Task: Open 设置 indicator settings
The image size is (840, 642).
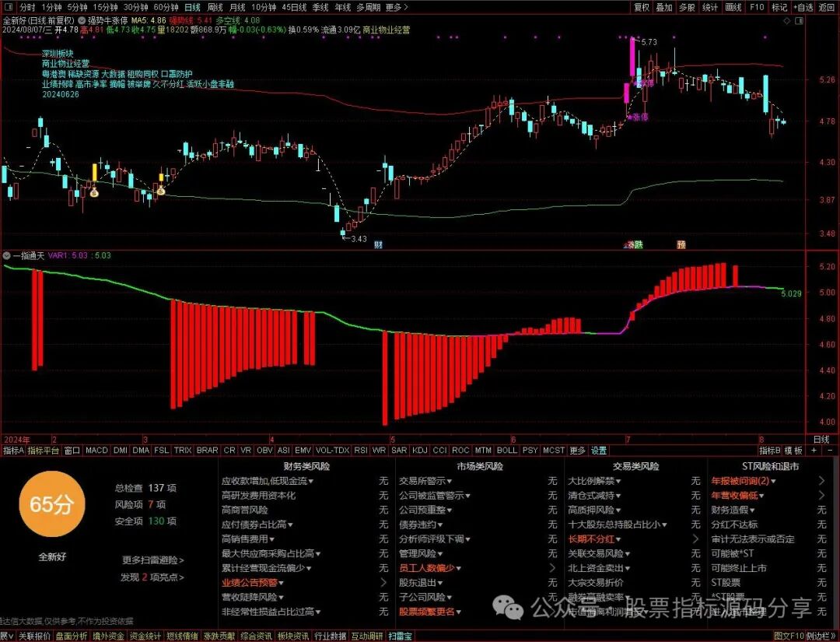Action: pos(599,451)
